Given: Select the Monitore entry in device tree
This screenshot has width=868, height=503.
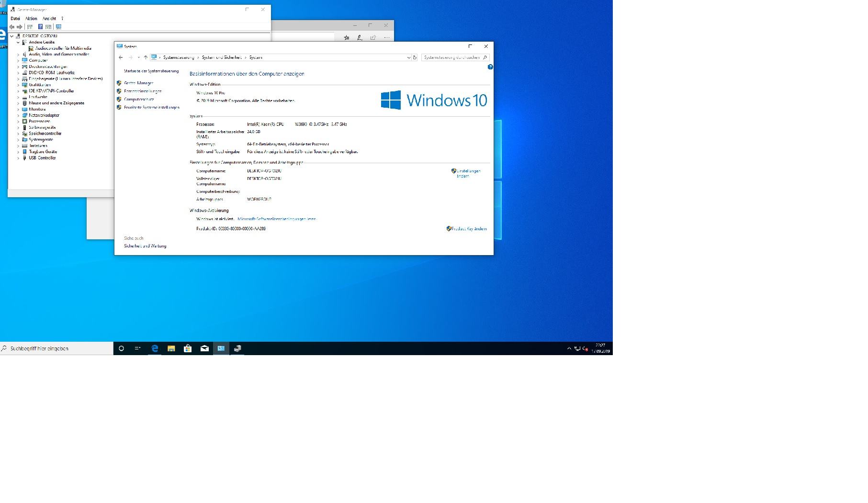Looking at the screenshot, I should point(37,109).
